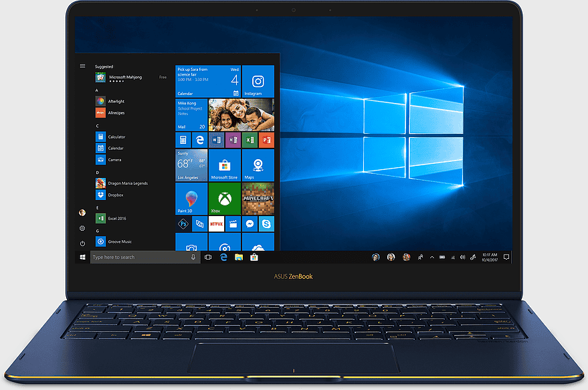This screenshot has width=588, height=390.
Task: Launch the Paint 3D tile
Action: (x=191, y=199)
